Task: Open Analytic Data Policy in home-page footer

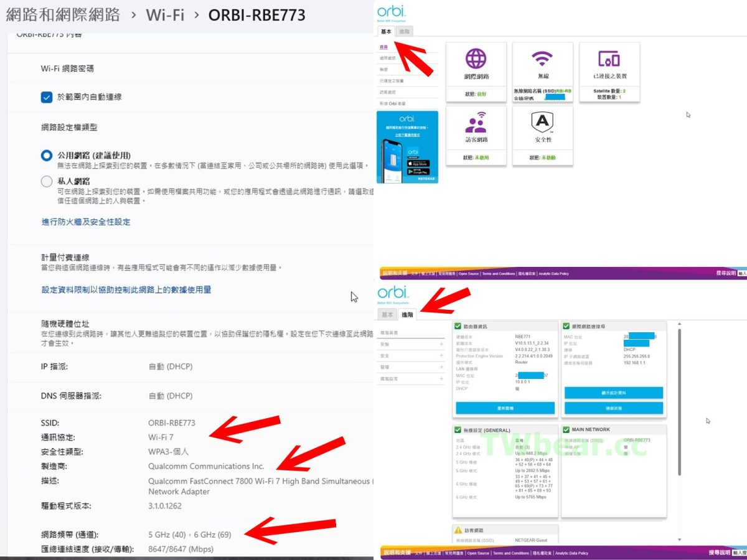Action: pyautogui.click(x=553, y=274)
